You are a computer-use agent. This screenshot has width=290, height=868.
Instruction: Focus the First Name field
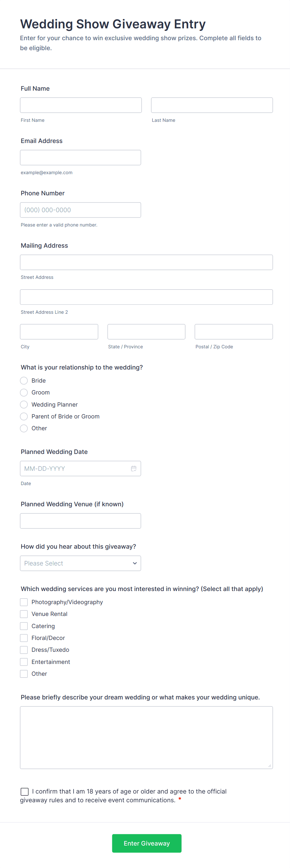[80, 105]
